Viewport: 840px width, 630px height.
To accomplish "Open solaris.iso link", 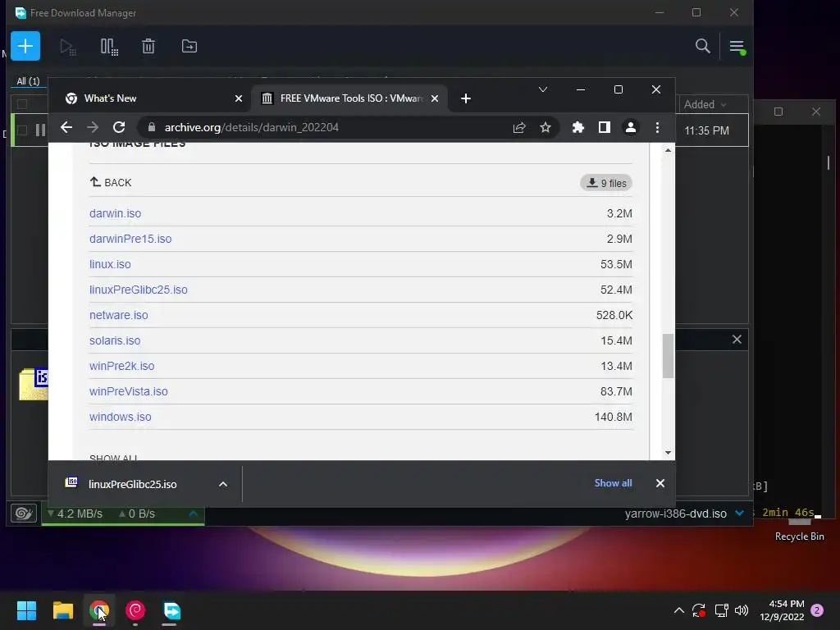I will tap(115, 340).
